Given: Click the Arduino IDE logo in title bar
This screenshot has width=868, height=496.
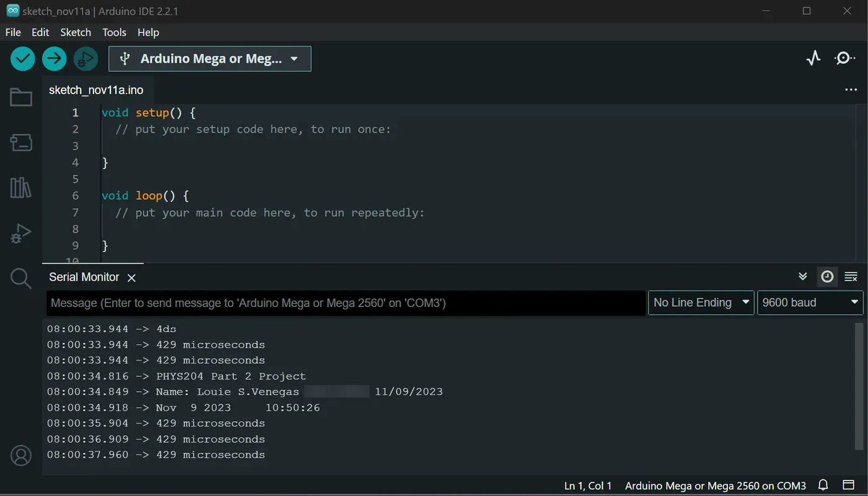Looking at the screenshot, I should (x=12, y=11).
